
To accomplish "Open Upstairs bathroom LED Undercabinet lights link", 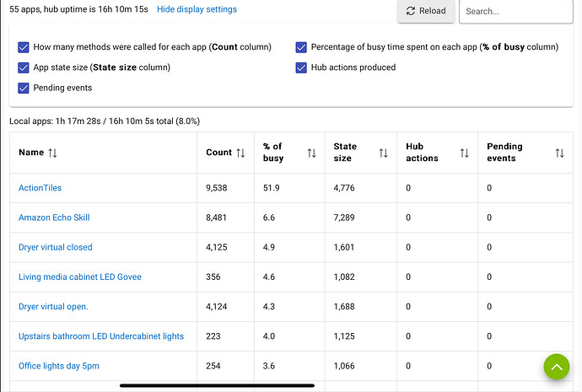I will (x=101, y=336).
